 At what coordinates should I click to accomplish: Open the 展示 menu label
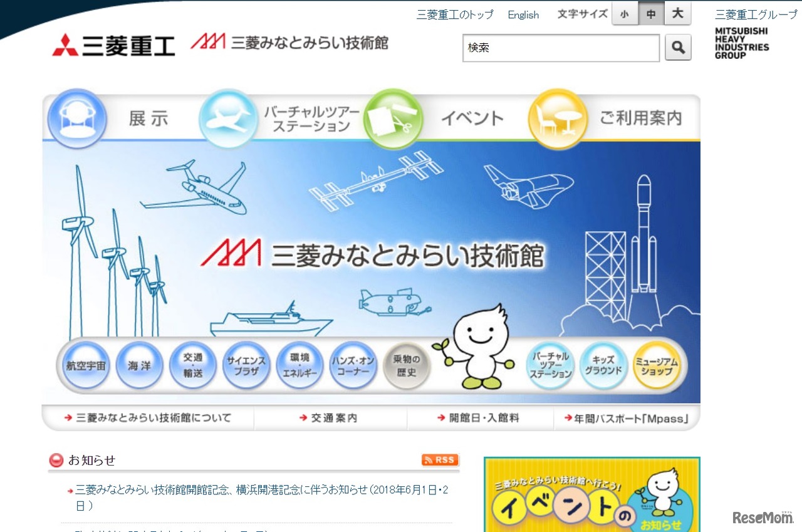pyautogui.click(x=148, y=118)
